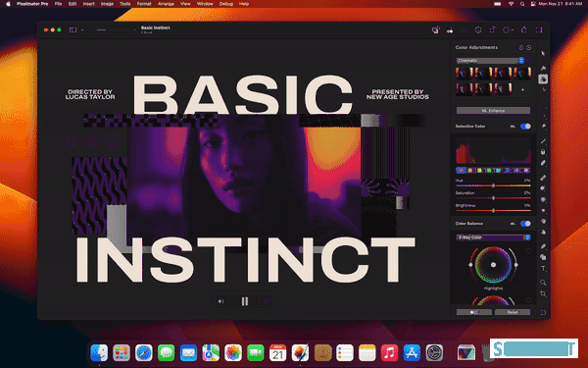This screenshot has width=588, height=368.
Task: Click the Highlights color wheel center point
Action: point(494,265)
